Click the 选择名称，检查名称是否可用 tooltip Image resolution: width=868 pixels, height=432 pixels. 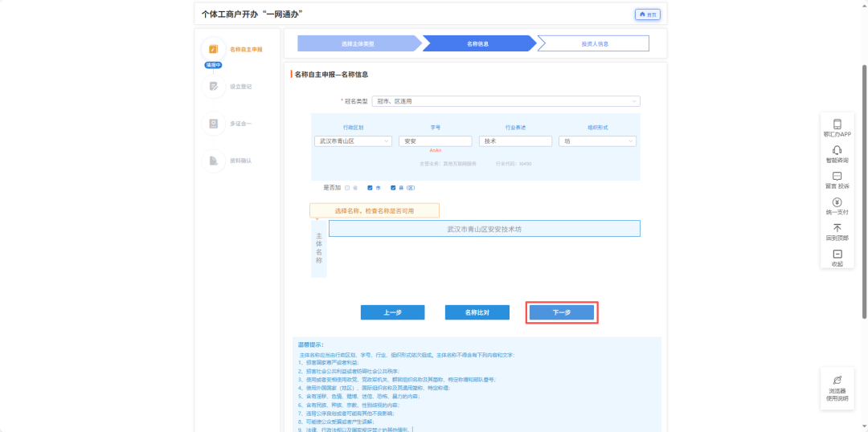pos(375,210)
